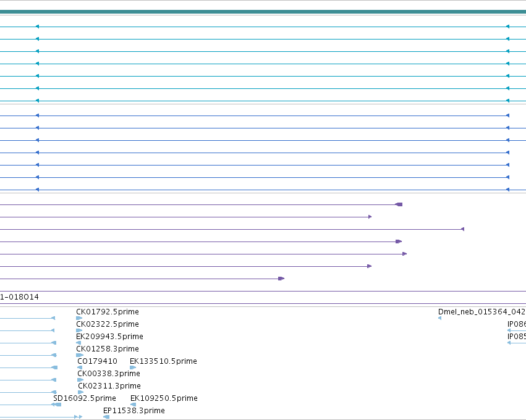This screenshot has height=420, width=526.
Task: Click the EP11538.3prime annotation label
Action: click(x=134, y=411)
